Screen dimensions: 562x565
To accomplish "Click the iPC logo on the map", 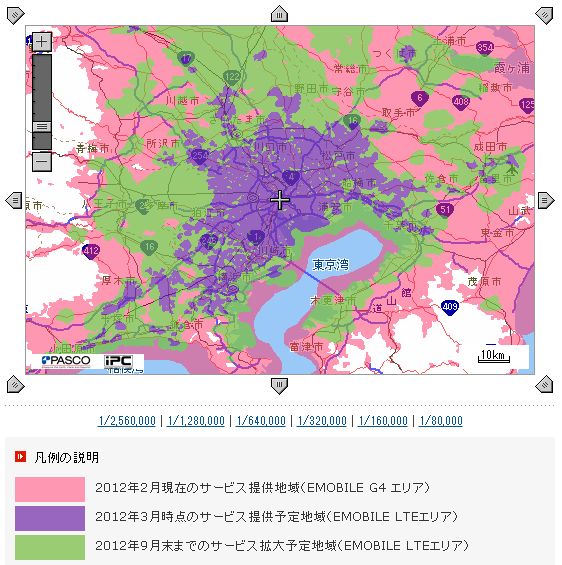I will pos(119,361).
